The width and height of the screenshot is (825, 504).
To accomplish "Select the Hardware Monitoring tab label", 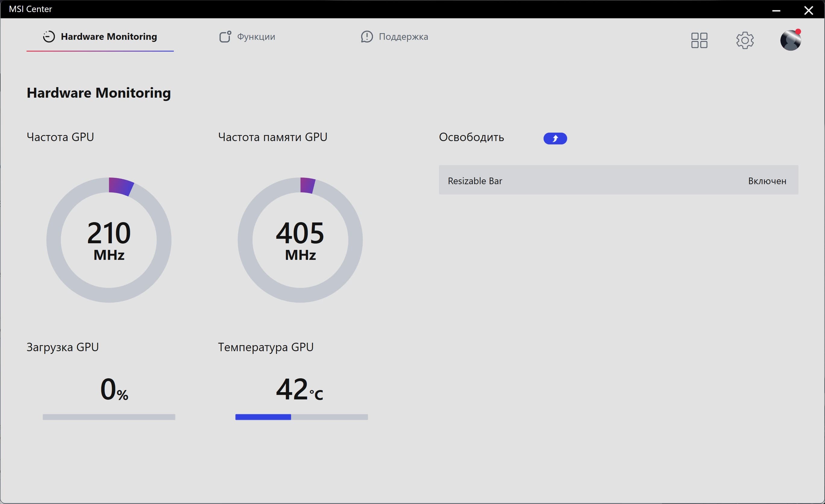I will coord(109,36).
